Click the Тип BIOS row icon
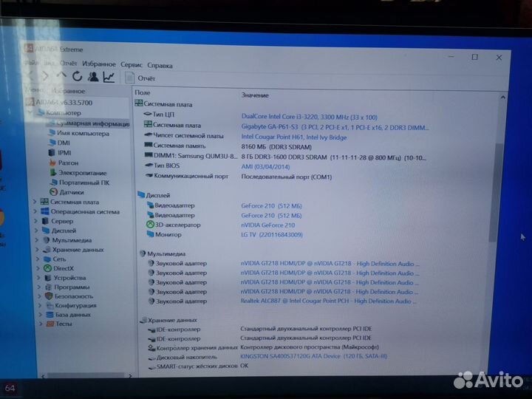Image resolution: width=532 pixels, height=399 pixels. click(149, 166)
